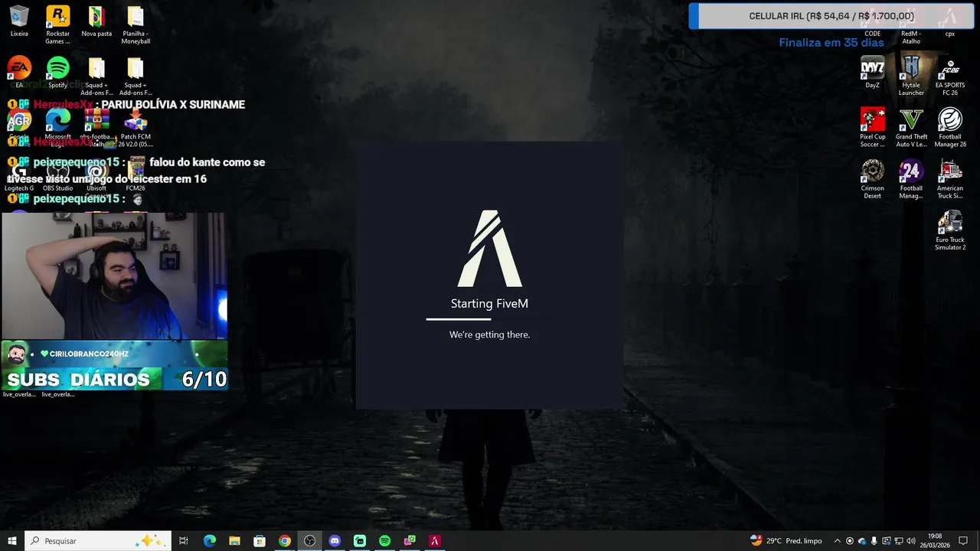Open Pixel Cup Soccer desktop icon
This screenshot has height=551, width=980.
click(x=872, y=127)
